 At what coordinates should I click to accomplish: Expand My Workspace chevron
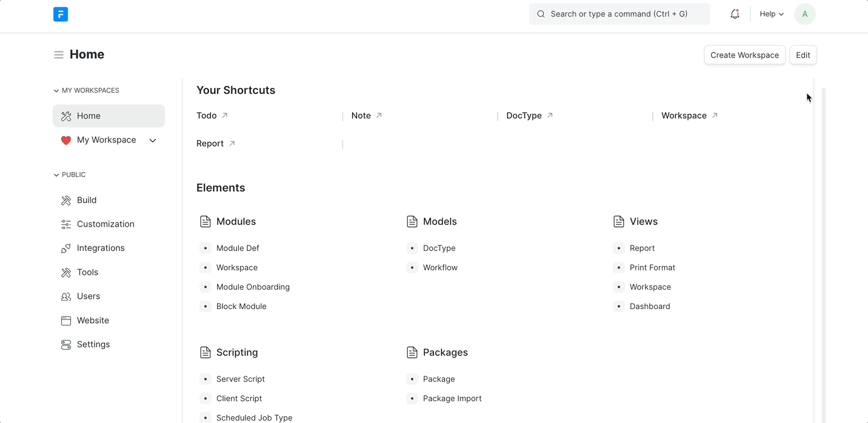153,141
